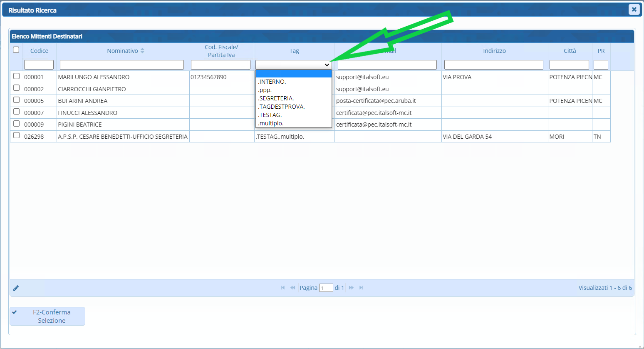Click the pencil edit icon in grid footer
The width and height of the screenshot is (644, 349).
click(x=16, y=288)
